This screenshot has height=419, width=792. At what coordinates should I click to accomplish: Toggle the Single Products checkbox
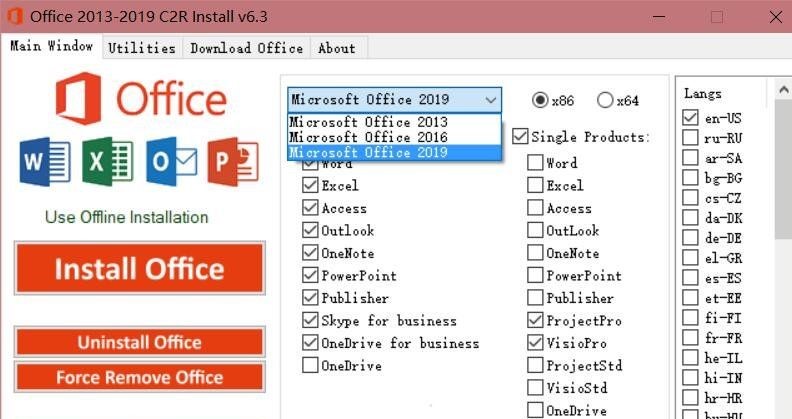pyautogui.click(x=520, y=136)
